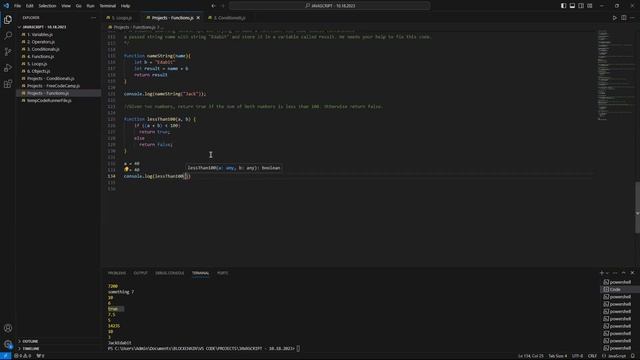Run the code with the play icon
The image size is (640, 360).
[614, 18]
